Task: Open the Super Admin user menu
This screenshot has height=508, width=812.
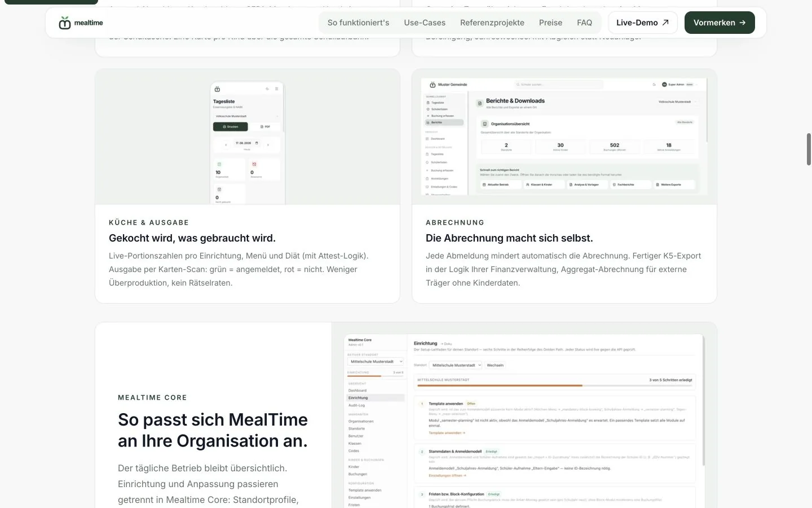Action: [x=679, y=85]
